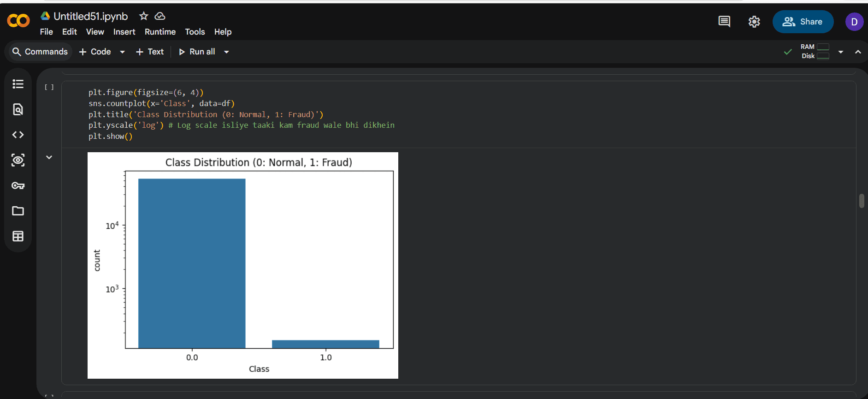Click the plt.show() code line
Screen dimensions: 868x399
click(x=111, y=137)
